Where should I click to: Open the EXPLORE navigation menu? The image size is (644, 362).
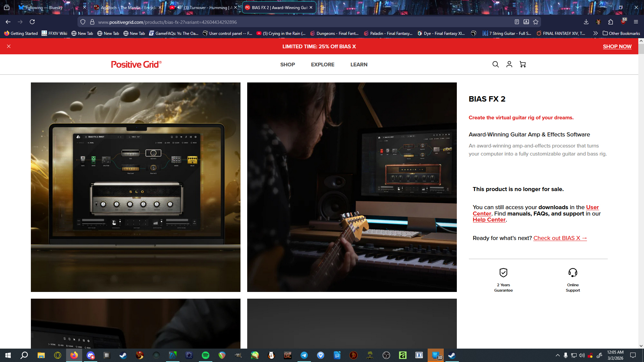[322, 65]
